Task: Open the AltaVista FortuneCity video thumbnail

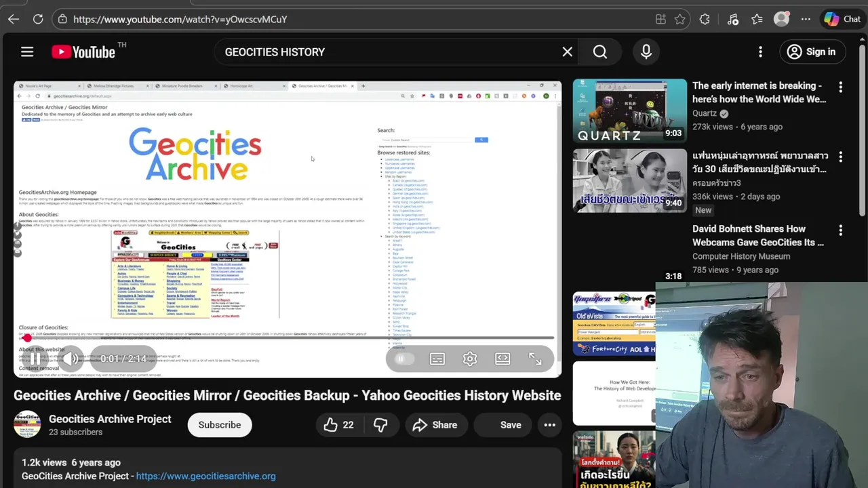Action: [x=614, y=324]
